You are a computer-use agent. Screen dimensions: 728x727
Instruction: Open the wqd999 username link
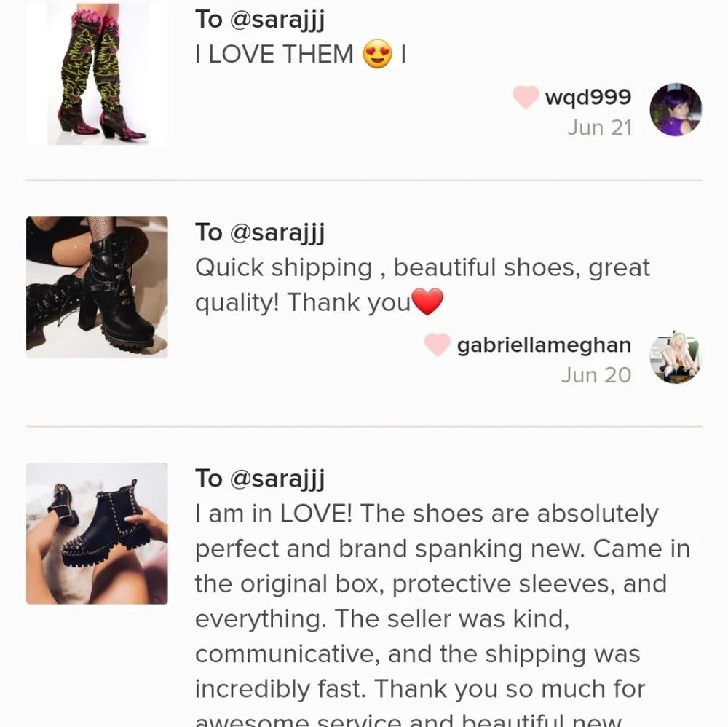tap(587, 97)
